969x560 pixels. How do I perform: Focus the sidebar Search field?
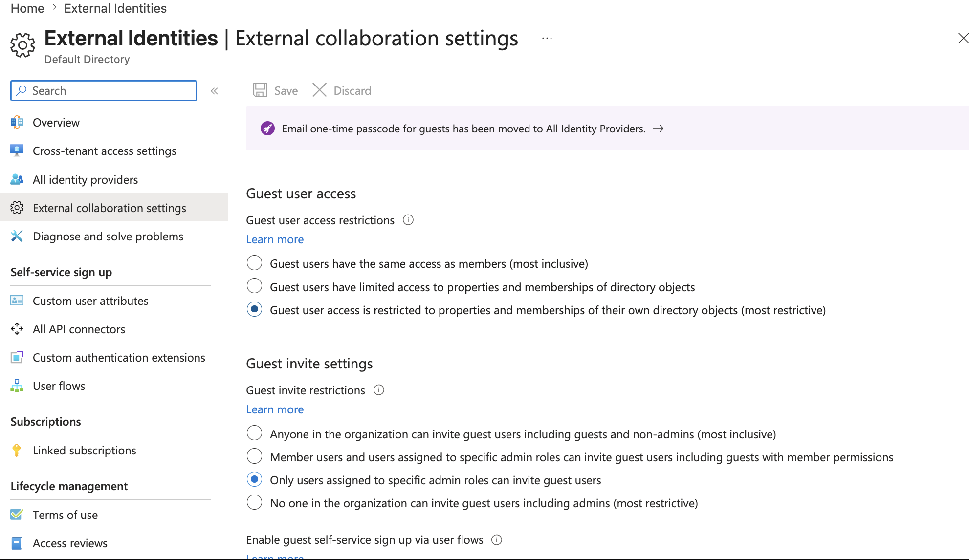coord(104,90)
